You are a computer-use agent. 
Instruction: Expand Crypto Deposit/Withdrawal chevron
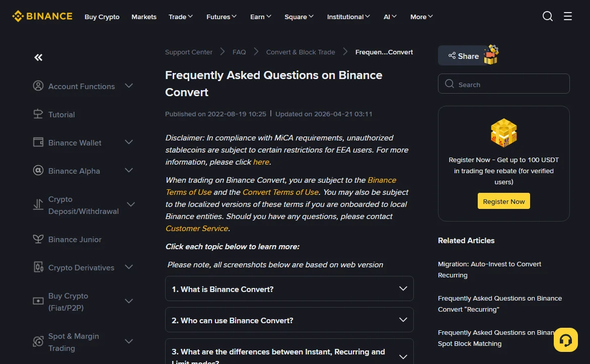click(130, 205)
